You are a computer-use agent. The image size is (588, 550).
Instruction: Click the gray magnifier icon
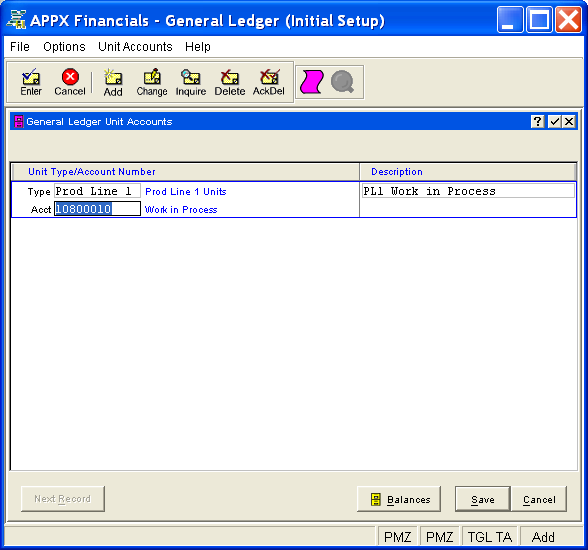342,81
